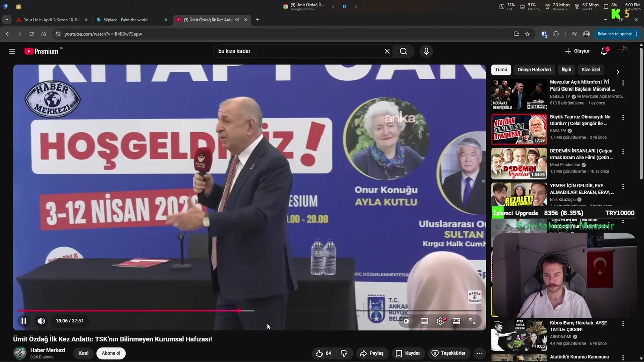Click YouTube URL in address bar

tap(103, 34)
